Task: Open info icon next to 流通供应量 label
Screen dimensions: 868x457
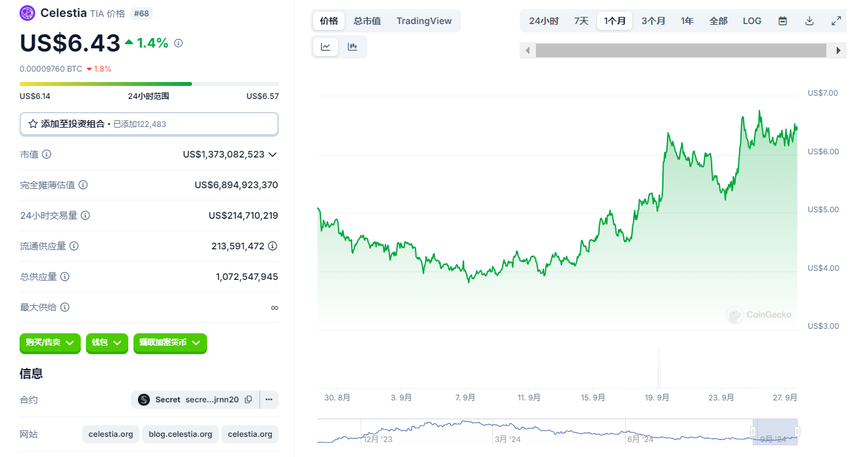Action: (x=74, y=246)
